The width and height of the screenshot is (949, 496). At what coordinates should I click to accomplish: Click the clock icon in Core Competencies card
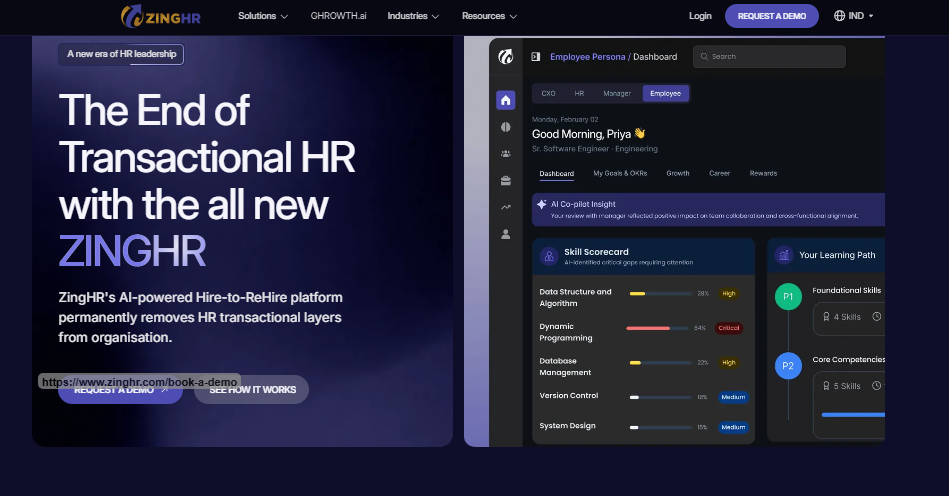coord(876,386)
